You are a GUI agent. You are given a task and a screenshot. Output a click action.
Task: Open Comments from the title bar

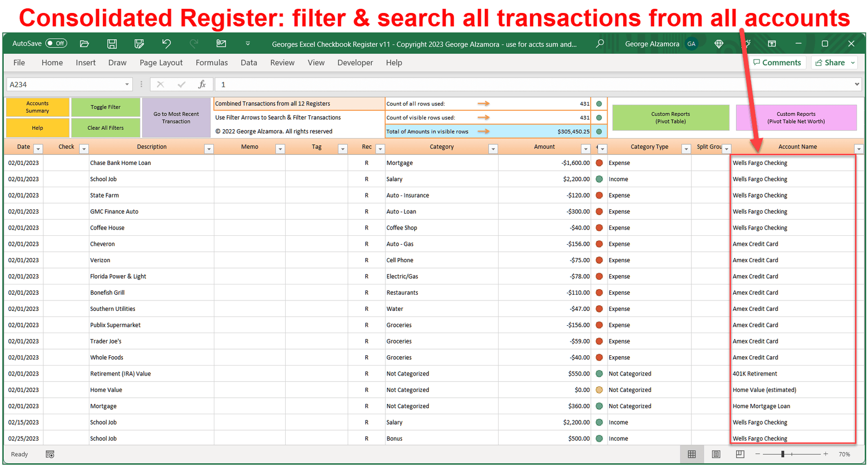click(x=777, y=63)
